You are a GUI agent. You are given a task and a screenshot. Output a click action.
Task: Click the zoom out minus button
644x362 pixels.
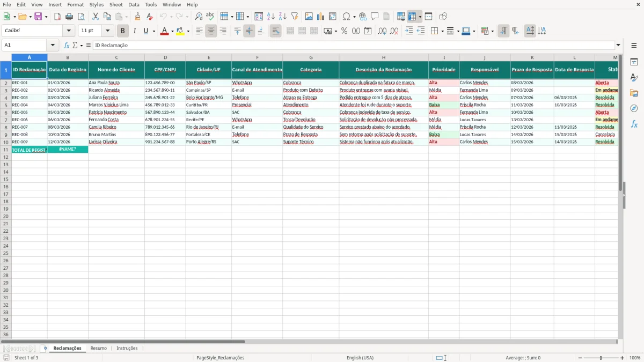[579, 358]
